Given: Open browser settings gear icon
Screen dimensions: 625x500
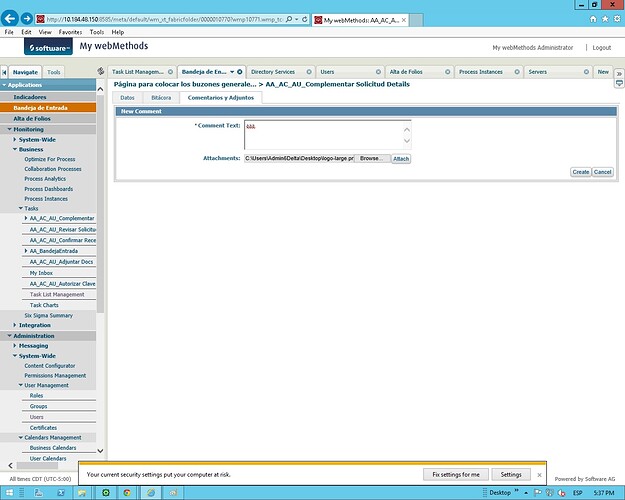Looking at the screenshot, I should coord(617,19).
